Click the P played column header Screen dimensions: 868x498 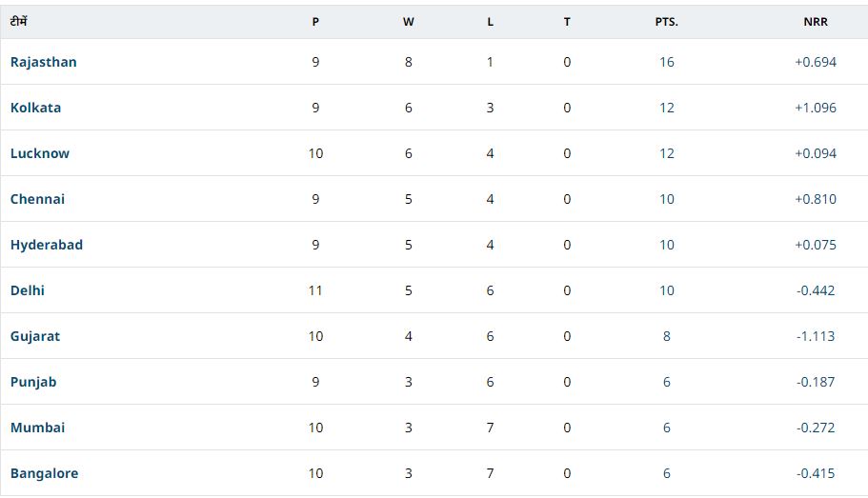315,22
